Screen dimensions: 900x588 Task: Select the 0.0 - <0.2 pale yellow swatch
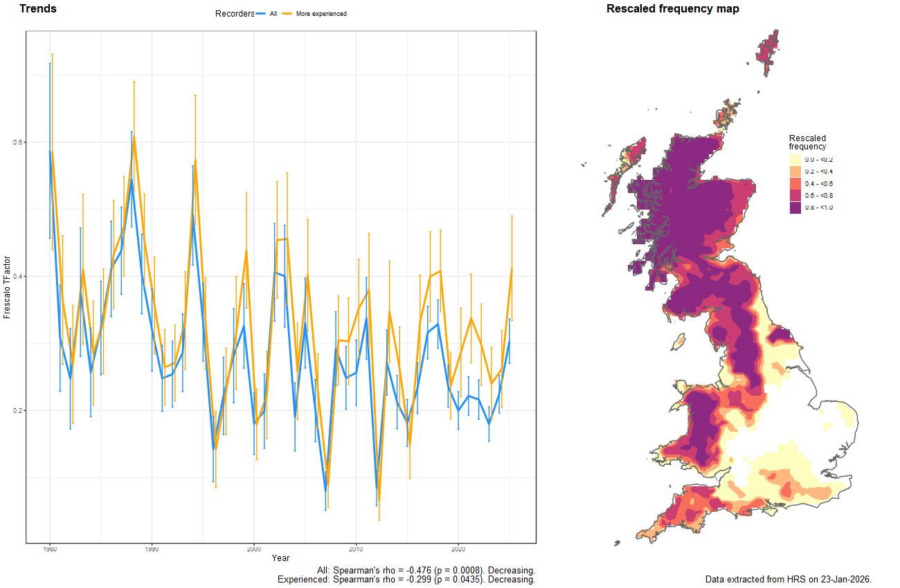(795, 159)
